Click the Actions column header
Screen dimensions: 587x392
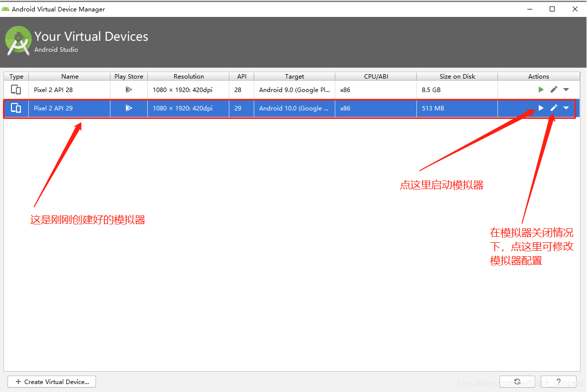point(538,77)
